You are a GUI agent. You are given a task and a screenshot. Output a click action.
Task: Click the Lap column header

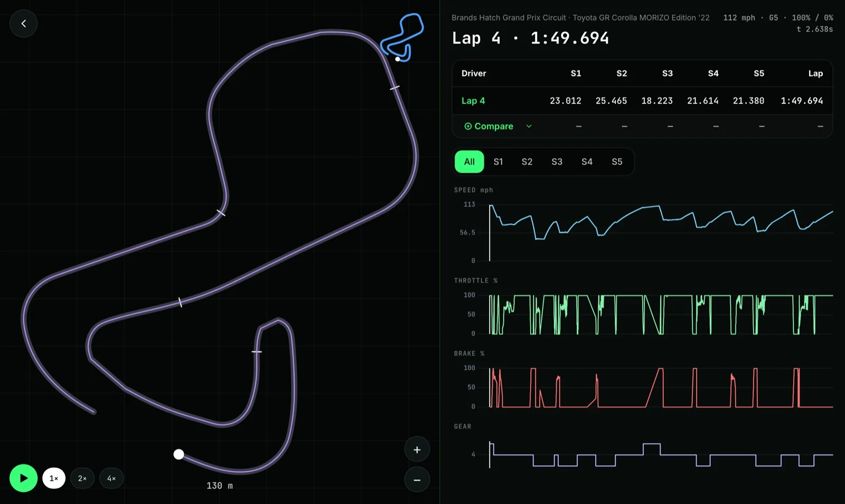tap(815, 73)
